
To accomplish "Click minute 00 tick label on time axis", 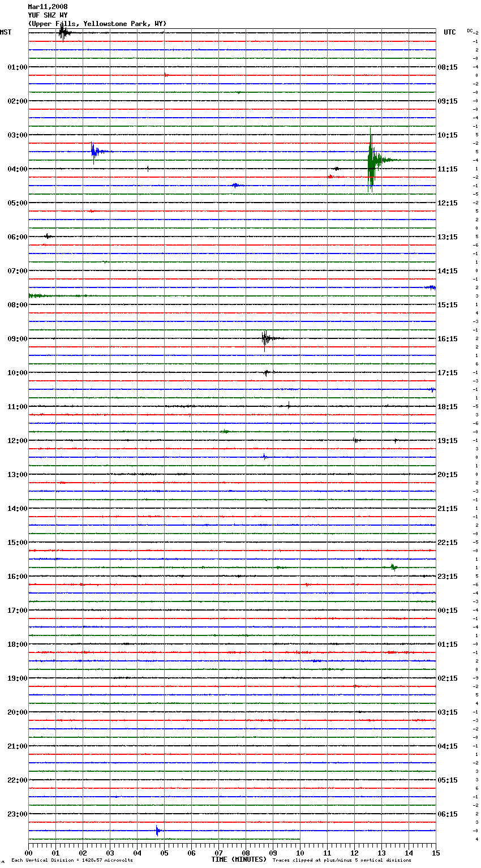I will pos(28,853).
